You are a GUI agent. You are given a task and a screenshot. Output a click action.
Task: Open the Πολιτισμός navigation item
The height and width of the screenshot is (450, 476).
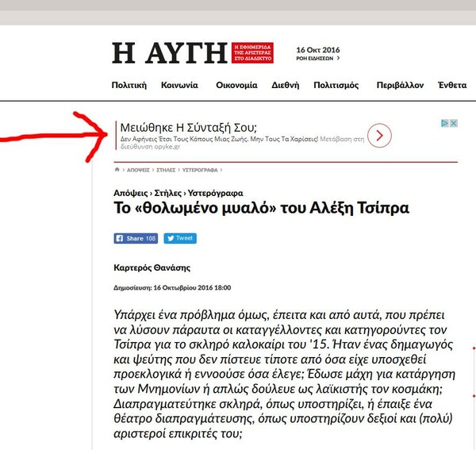[336, 85]
